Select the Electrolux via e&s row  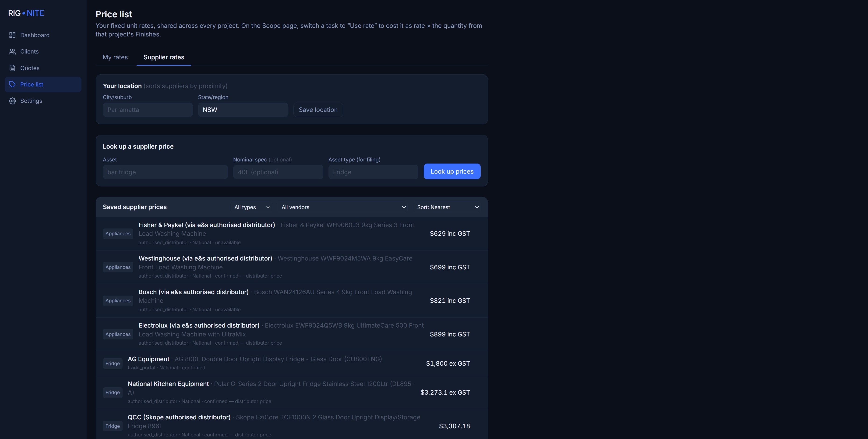click(x=291, y=335)
